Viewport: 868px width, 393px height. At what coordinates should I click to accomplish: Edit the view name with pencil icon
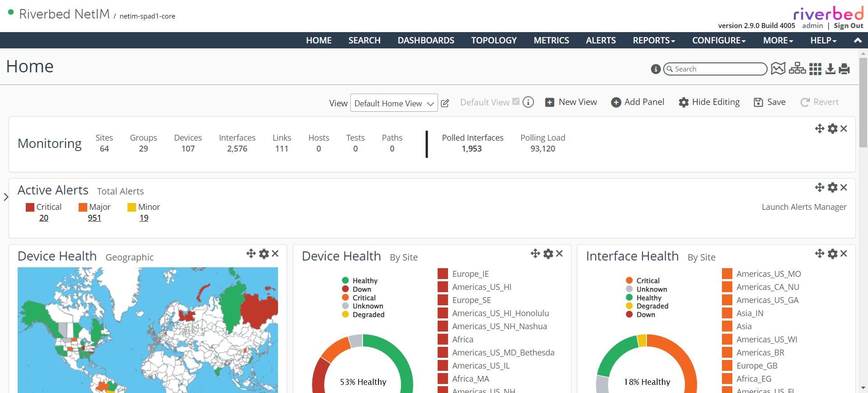coord(445,103)
